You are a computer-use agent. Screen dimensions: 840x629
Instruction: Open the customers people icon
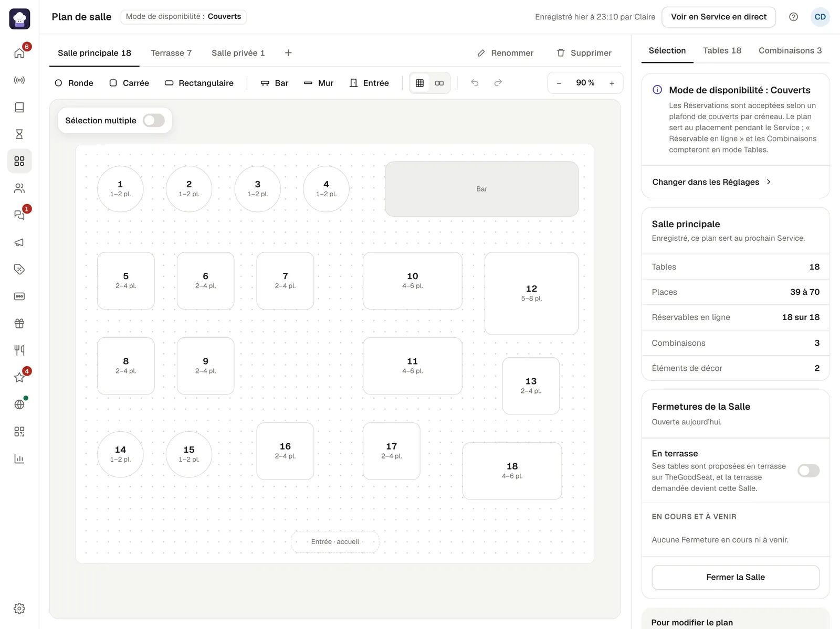click(19, 188)
